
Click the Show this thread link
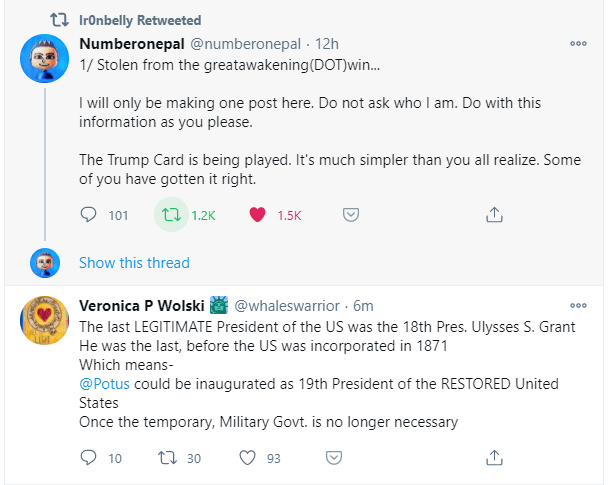point(134,263)
